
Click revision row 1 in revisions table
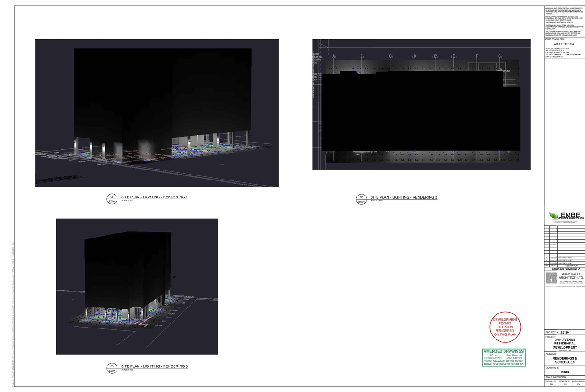point(565,263)
